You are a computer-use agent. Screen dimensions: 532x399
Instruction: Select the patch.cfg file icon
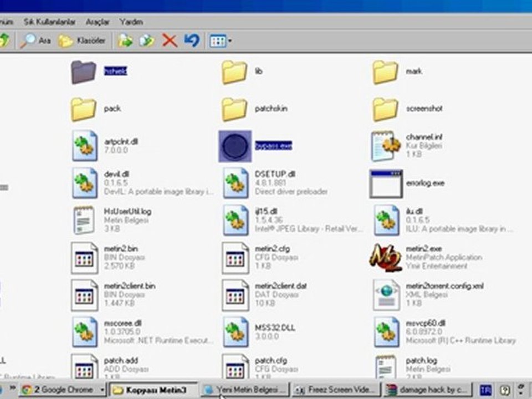coord(236,366)
